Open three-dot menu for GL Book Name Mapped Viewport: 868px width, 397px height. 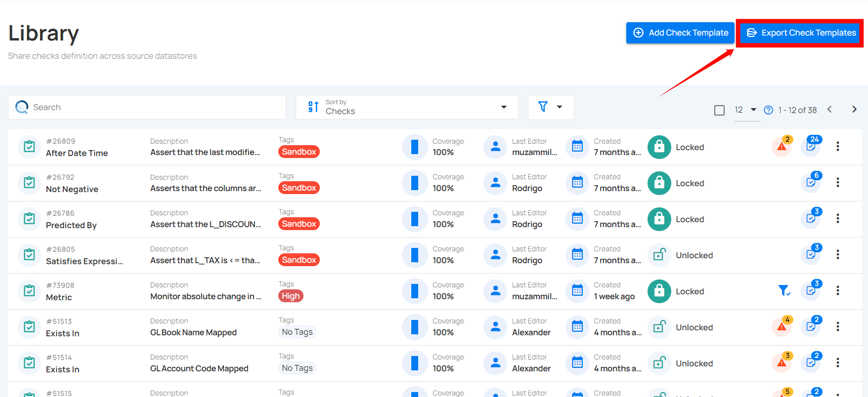point(838,326)
